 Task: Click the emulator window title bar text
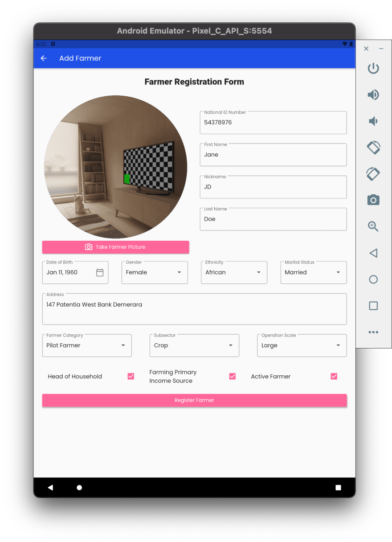[194, 31]
